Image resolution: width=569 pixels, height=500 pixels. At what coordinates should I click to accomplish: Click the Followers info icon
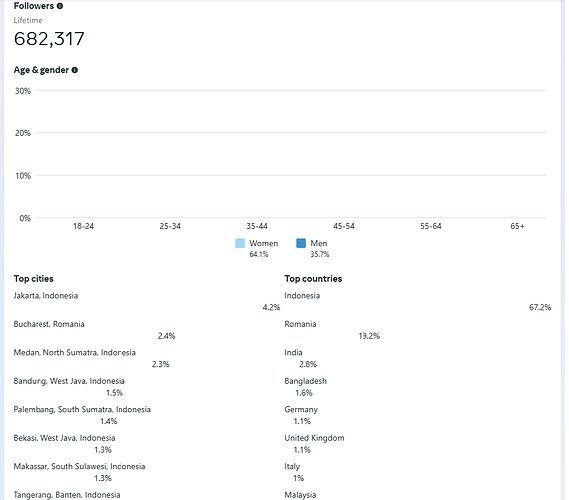pyautogui.click(x=60, y=6)
